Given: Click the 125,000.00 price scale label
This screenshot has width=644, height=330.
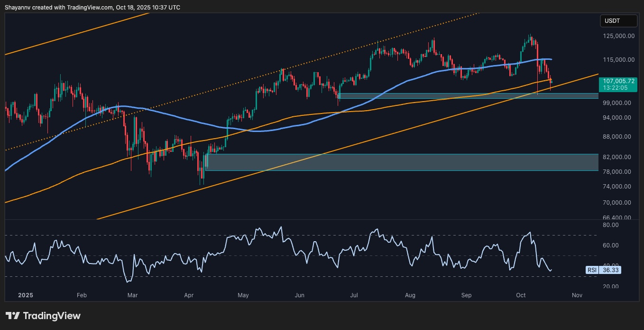Looking at the screenshot, I should (618, 36).
